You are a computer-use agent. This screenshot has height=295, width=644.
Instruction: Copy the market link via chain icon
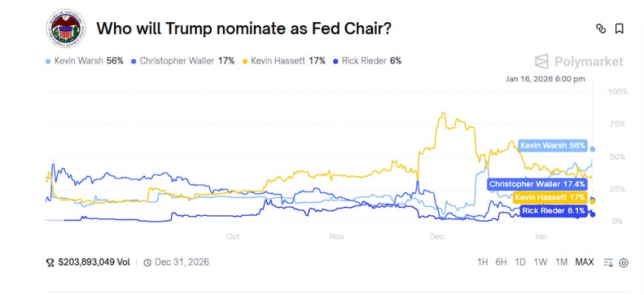(600, 28)
